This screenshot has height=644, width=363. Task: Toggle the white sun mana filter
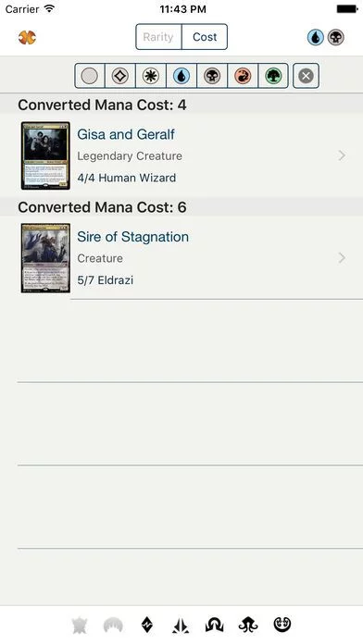point(151,76)
